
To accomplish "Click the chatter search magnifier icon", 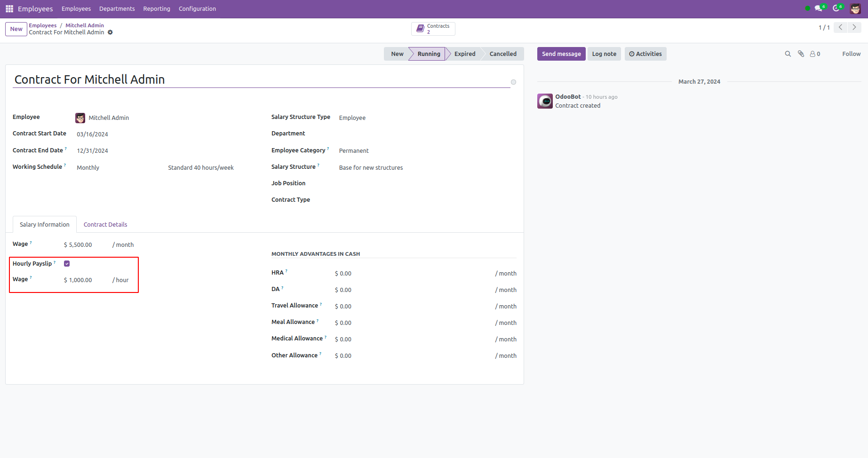I will 788,54.
